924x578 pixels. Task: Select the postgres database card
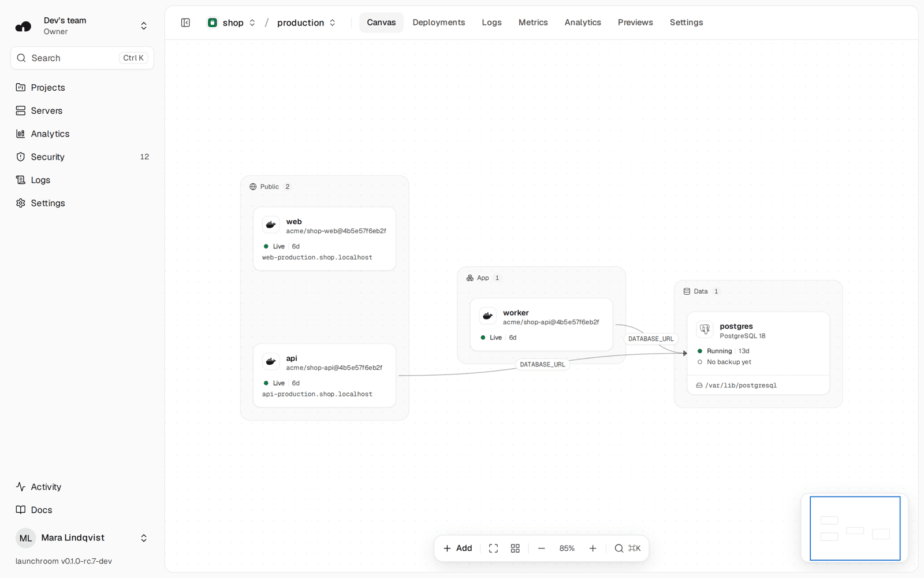tap(758, 353)
